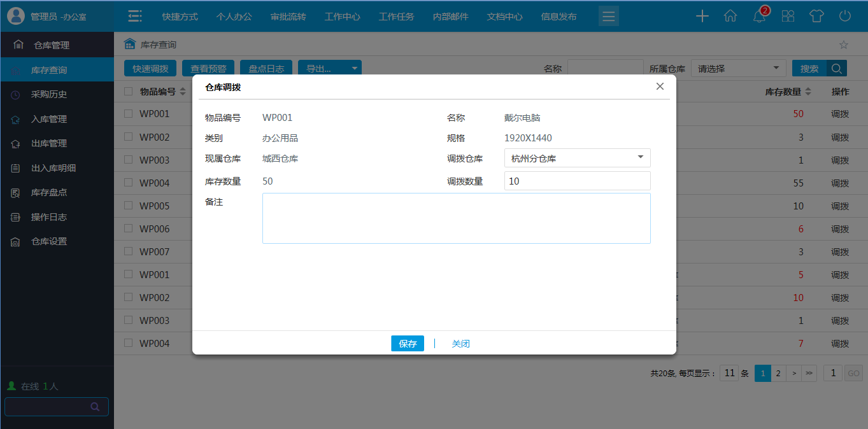Check the box for row WP005
The image size is (868, 429).
click(x=128, y=206)
